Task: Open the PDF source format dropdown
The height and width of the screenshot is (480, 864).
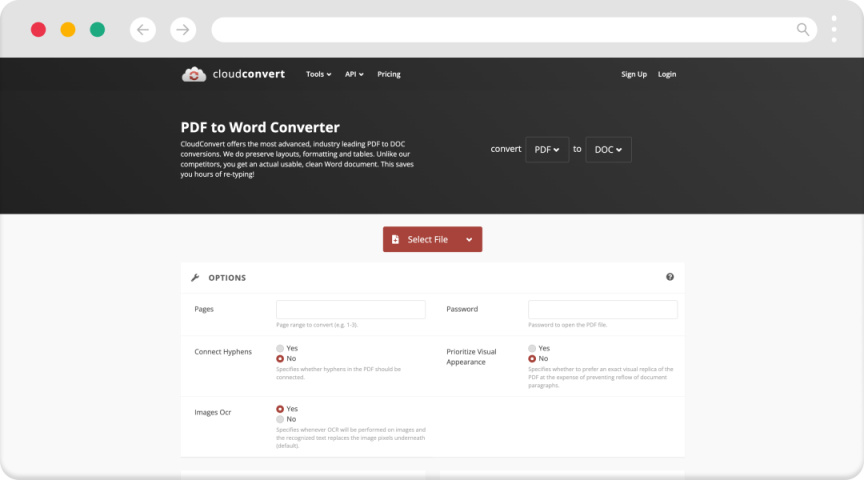Action: 547,149
